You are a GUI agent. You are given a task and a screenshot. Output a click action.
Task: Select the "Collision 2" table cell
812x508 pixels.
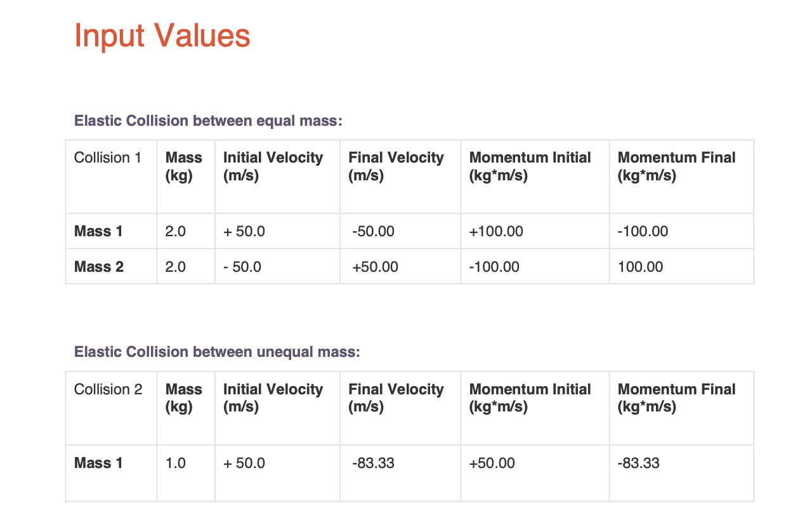point(108,389)
